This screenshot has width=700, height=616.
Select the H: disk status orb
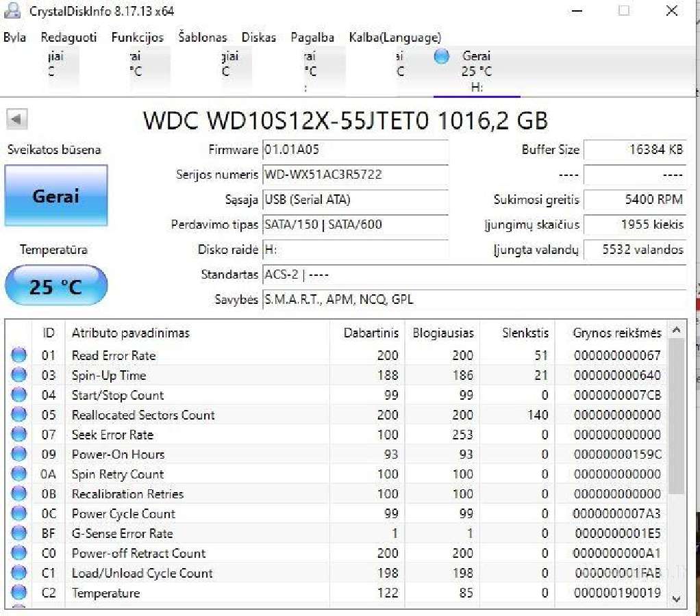point(442,56)
